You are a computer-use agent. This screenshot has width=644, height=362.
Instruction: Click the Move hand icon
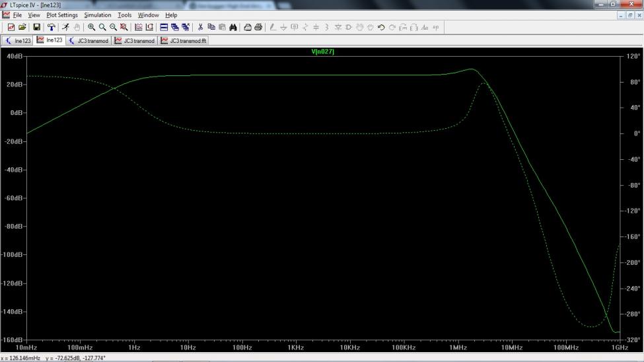pos(360,27)
